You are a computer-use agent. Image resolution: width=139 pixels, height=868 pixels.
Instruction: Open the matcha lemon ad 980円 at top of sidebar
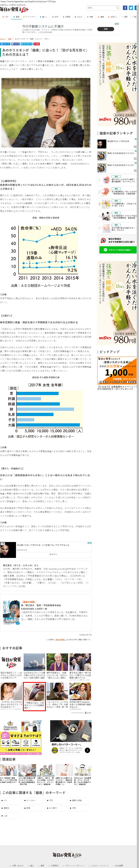[x=117, y=84]
